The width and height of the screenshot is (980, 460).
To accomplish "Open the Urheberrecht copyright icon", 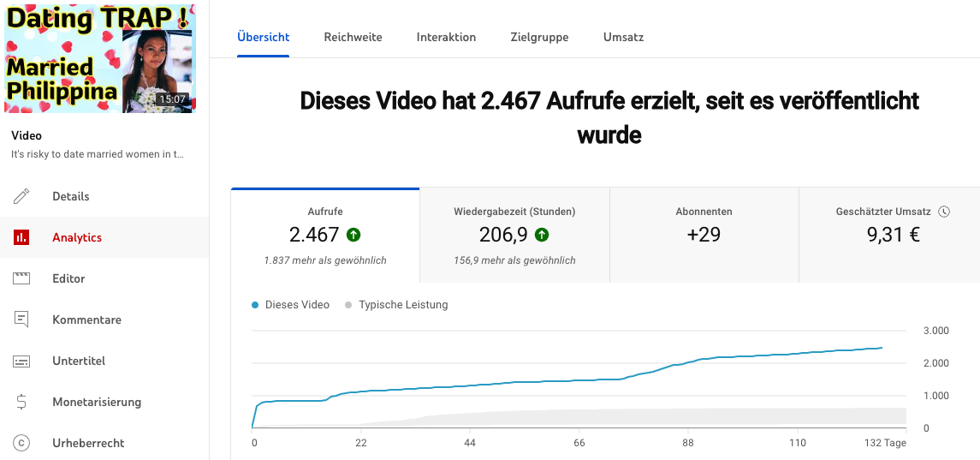I will (x=21, y=443).
